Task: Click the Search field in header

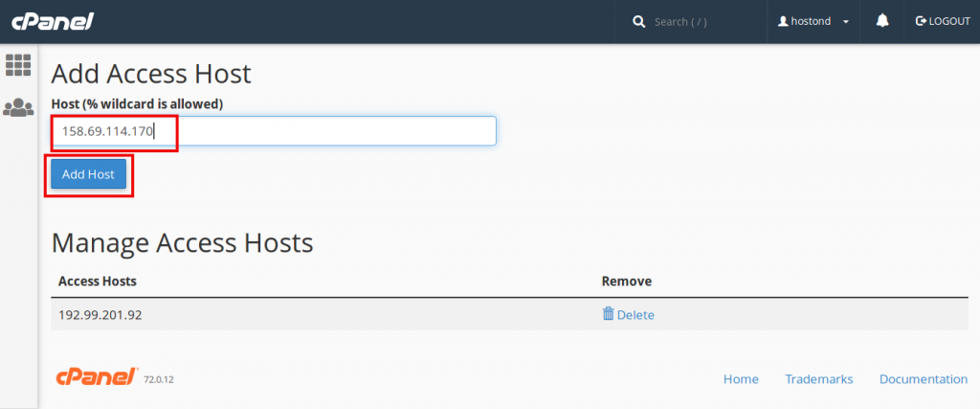Action: click(x=698, y=22)
